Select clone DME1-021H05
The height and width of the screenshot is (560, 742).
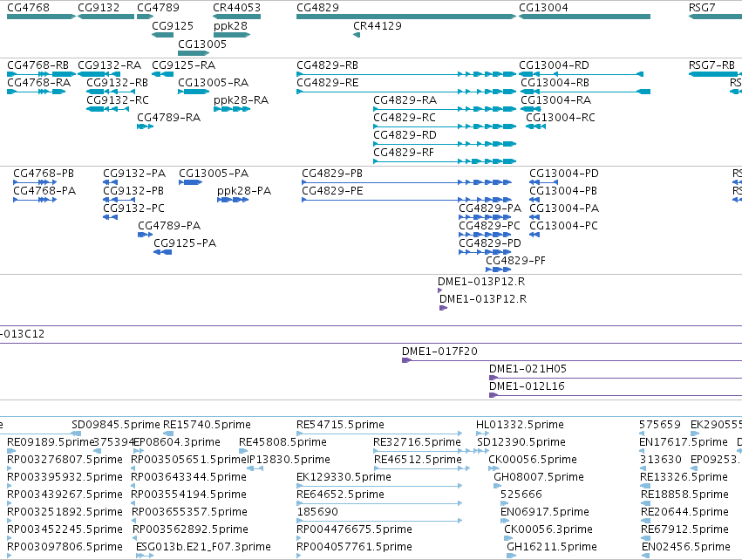(528, 369)
